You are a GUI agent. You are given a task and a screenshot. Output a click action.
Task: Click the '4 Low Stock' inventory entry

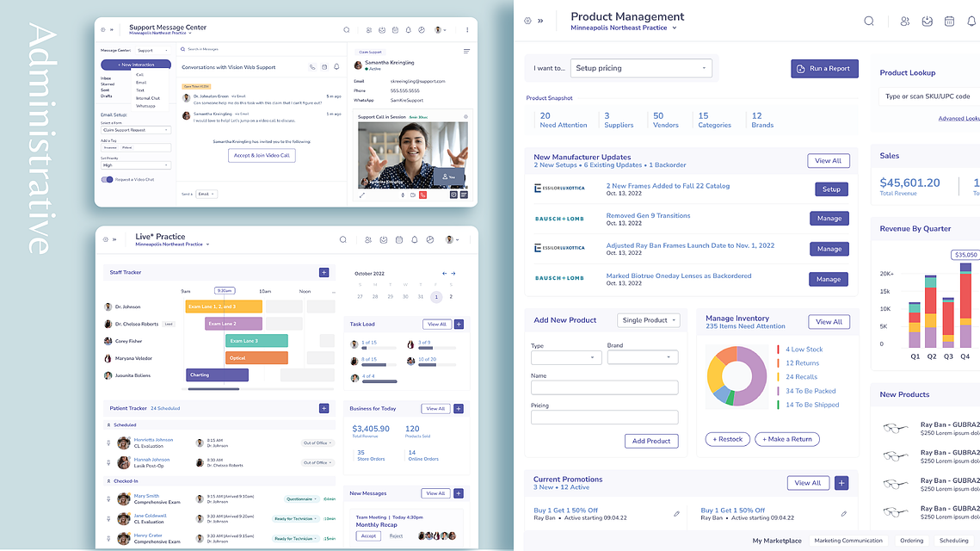click(804, 350)
